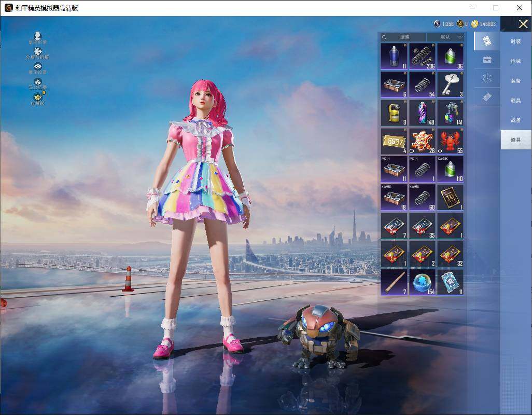The height and width of the screenshot is (415, 532).
Task: Click the gold AG coin balance 0
Action: [462, 24]
